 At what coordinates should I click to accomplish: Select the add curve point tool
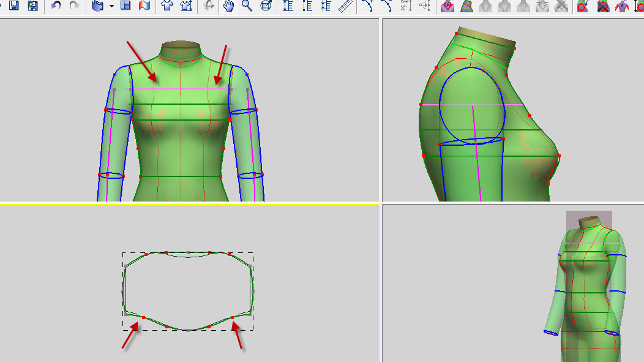click(x=367, y=6)
